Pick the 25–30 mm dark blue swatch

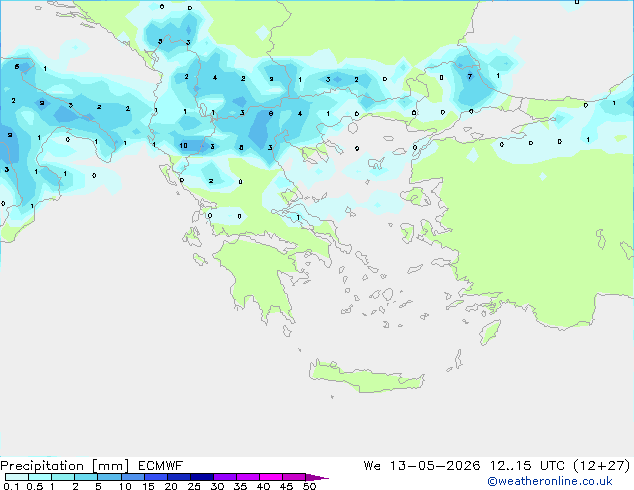point(202,477)
